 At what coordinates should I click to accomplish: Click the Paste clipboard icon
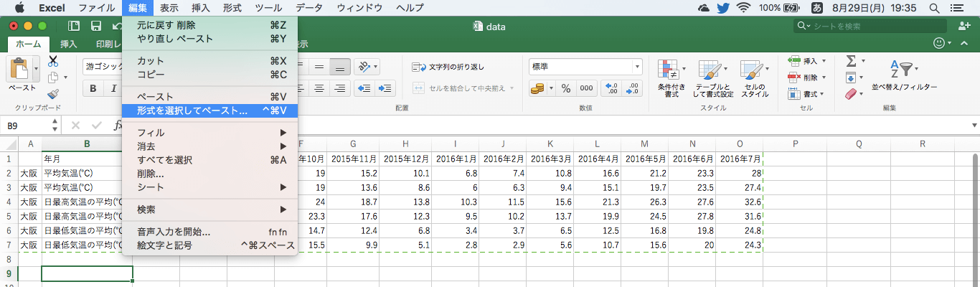pyautogui.click(x=19, y=69)
